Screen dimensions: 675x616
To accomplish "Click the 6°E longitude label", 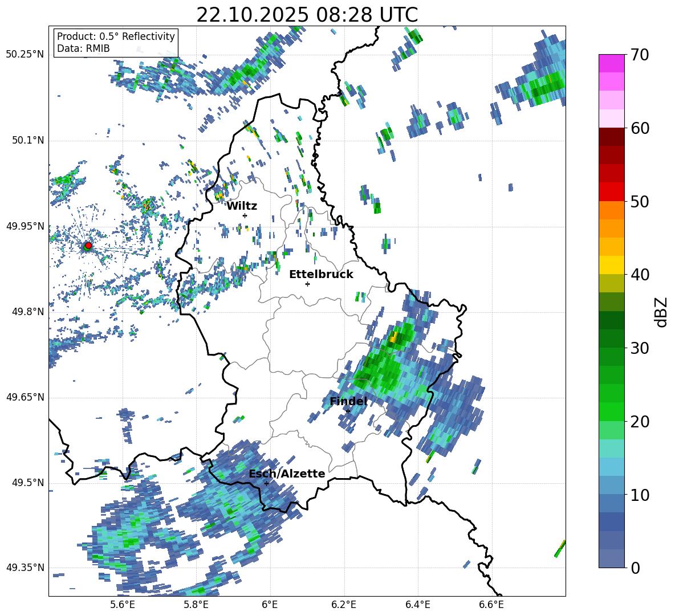I will point(270,605).
